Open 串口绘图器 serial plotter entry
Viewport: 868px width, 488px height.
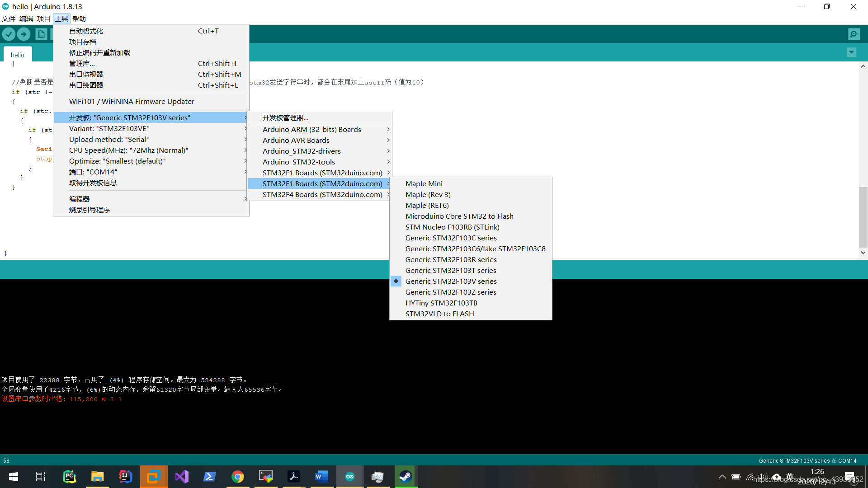coord(151,85)
